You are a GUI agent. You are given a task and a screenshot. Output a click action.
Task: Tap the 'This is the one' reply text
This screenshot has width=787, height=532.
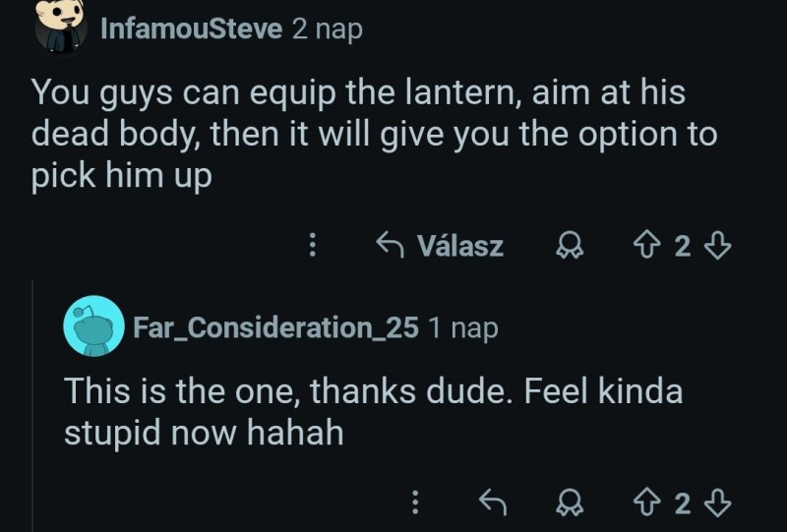pos(374,411)
